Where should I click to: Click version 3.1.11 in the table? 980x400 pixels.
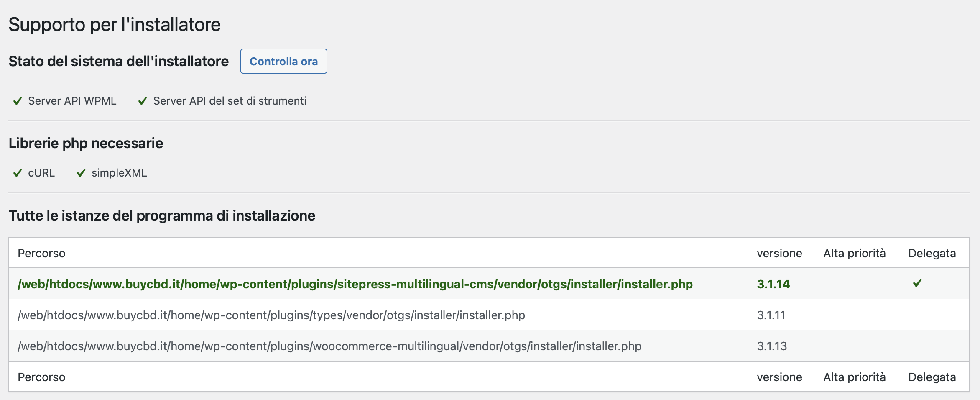point(771,315)
